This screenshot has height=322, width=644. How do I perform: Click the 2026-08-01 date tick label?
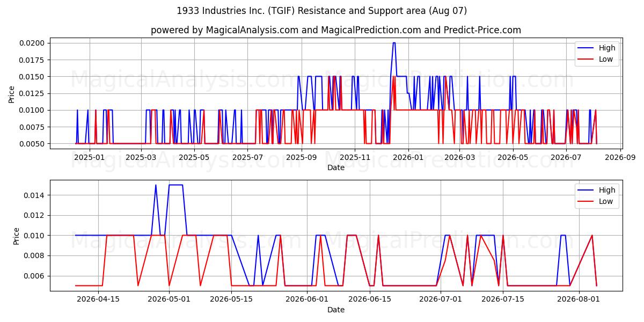[579, 299]
